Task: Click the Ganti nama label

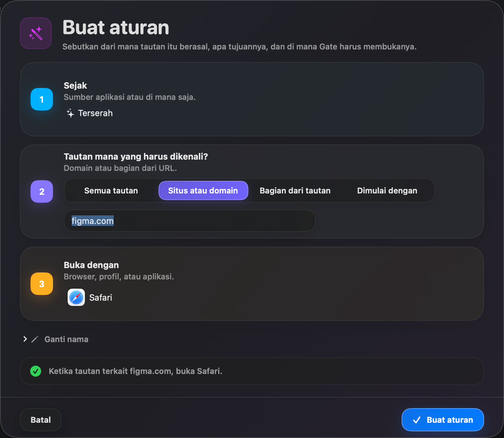Action: [x=66, y=339]
